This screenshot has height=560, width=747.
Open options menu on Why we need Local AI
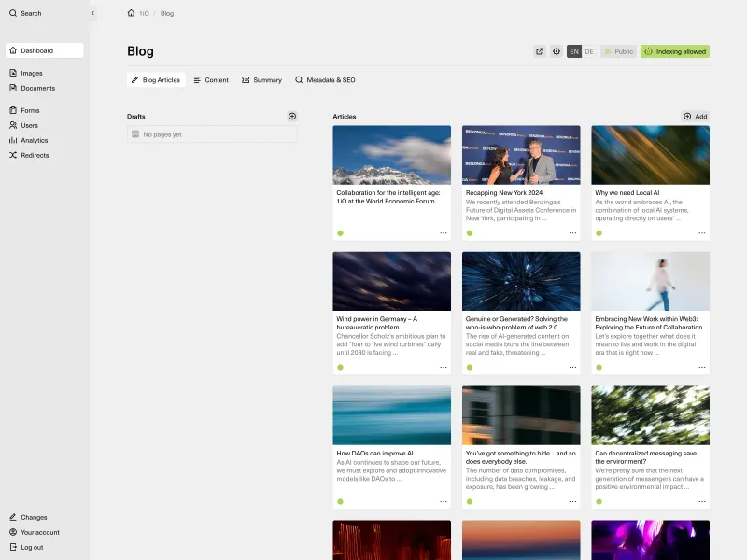tap(701, 235)
